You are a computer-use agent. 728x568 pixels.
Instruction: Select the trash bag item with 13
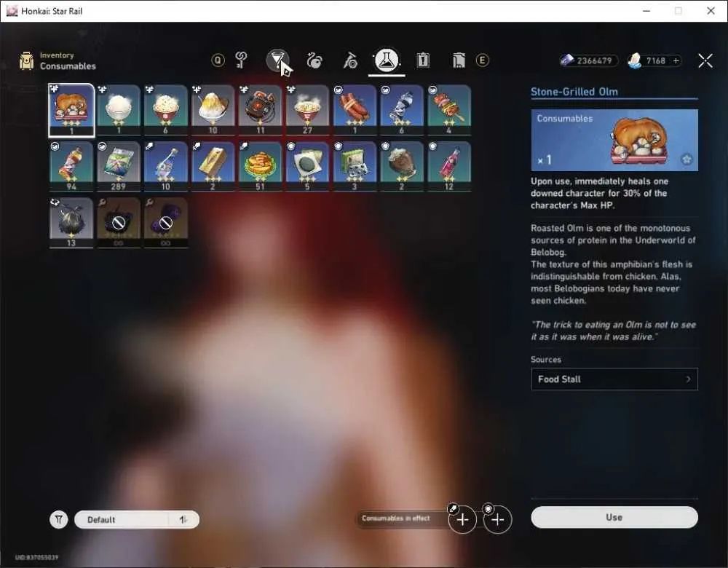pyautogui.click(x=71, y=223)
